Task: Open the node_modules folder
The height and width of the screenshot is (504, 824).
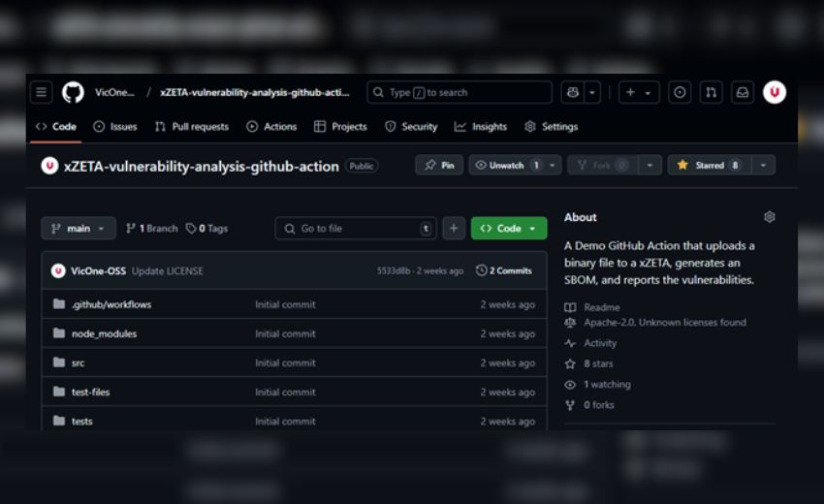Action: 104,333
